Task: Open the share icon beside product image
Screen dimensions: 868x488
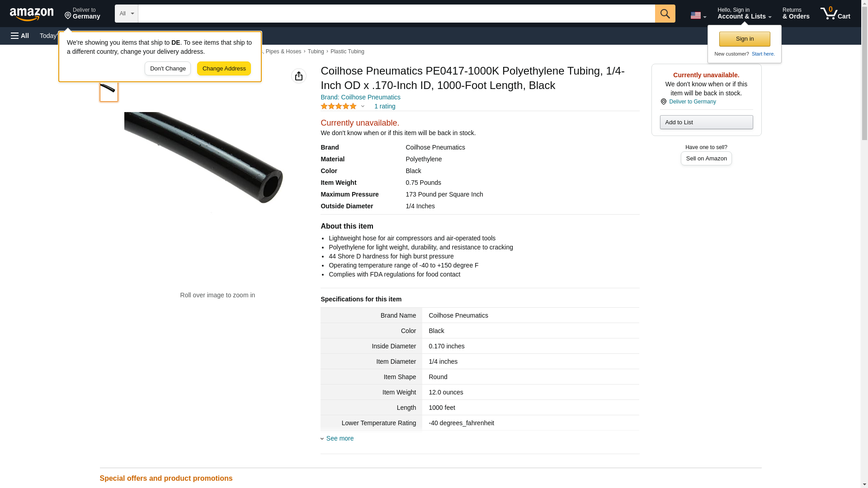Action: (298, 76)
